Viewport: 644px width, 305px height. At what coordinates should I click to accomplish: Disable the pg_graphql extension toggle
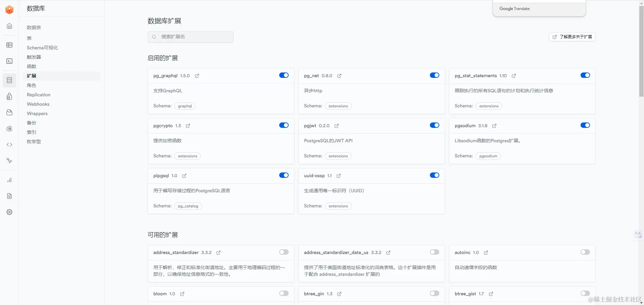click(284, 75)
